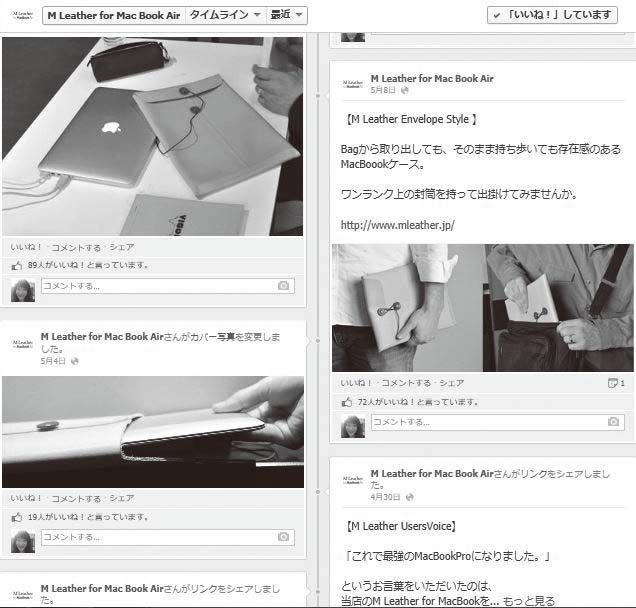Click thumbs-up icon next to 72人 likes
636x608 pixels.
[347, 402]
